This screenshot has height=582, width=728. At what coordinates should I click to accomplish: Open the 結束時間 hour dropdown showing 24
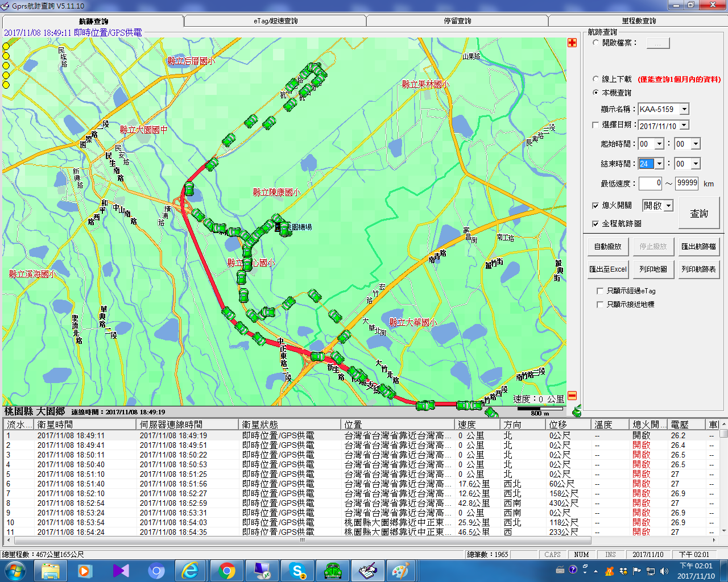click(x=659, y=164)
